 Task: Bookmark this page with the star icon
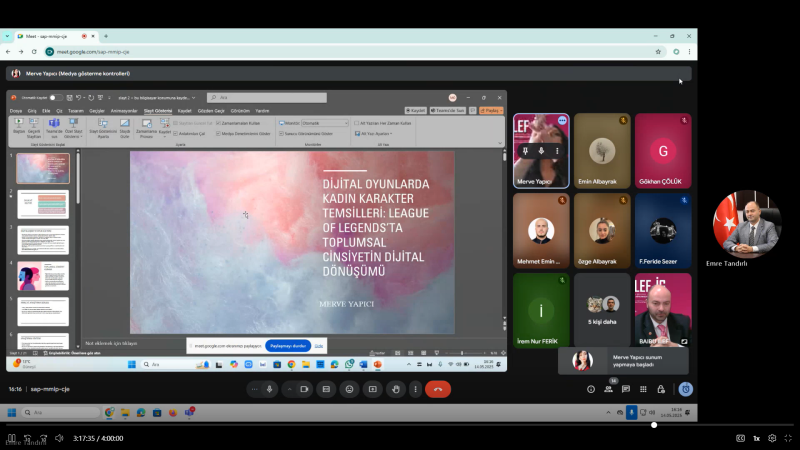coord(657,51)
